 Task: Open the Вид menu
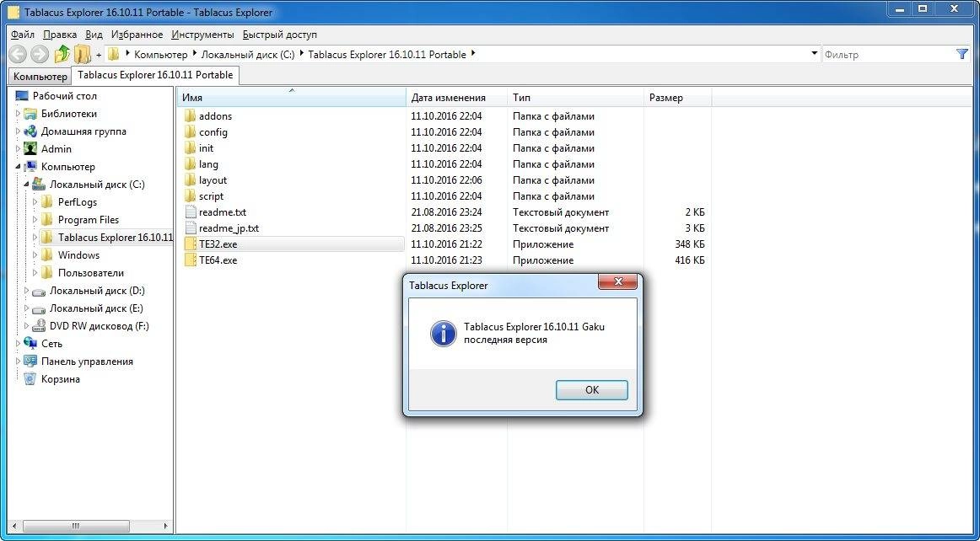(94, 35)
